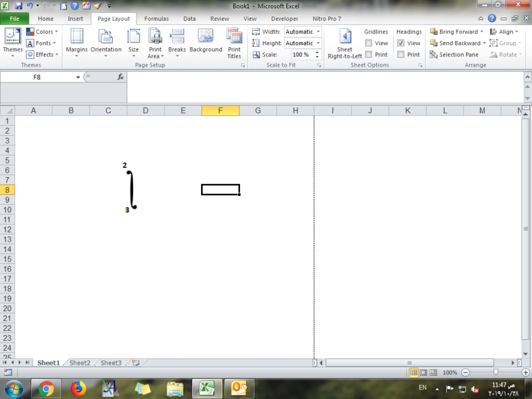Click the Print Titles button

click(234, 43)
